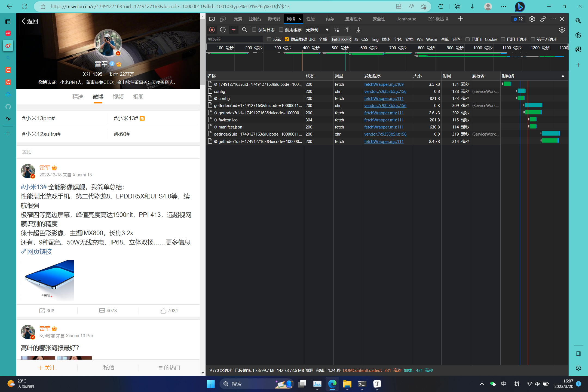Open 网页链接 link in post
This screenshot has width=588, height=392.
tap(36, 252)
